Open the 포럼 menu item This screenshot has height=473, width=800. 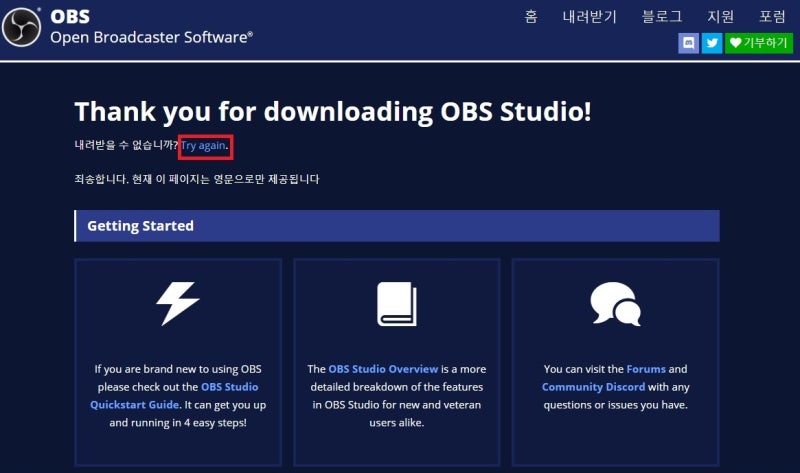(772, 17)
